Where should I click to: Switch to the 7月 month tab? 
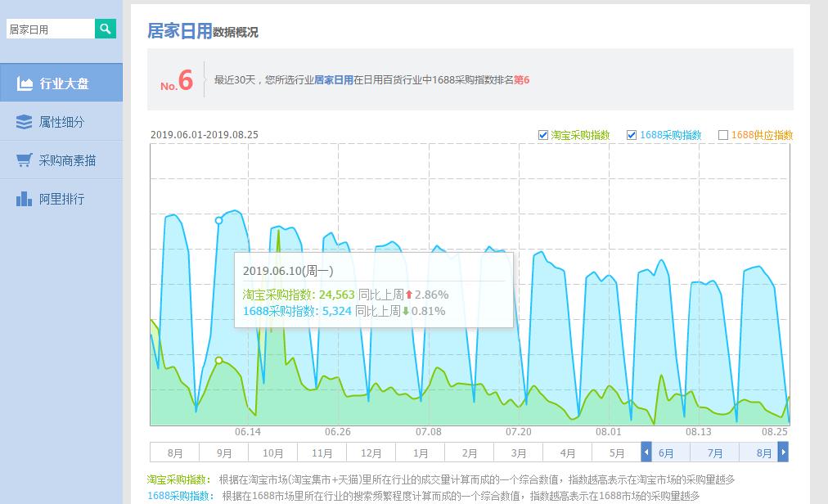[714, 452]
